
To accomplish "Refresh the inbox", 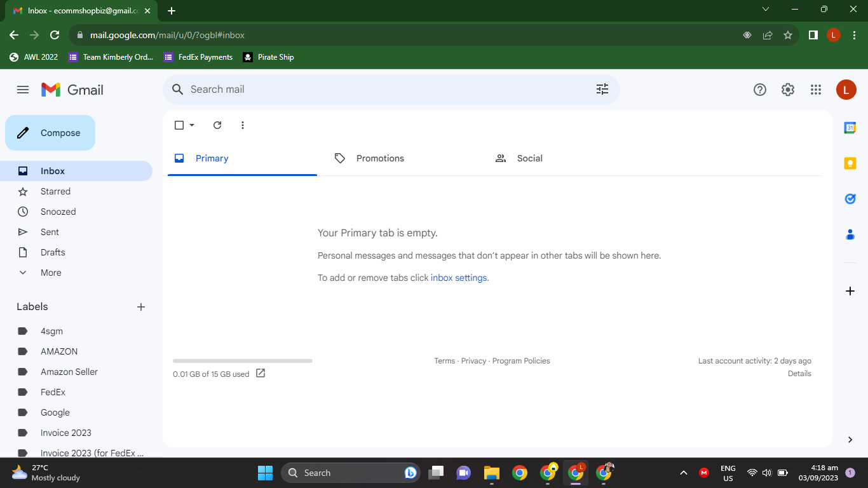I will click(x=217, y=125).
